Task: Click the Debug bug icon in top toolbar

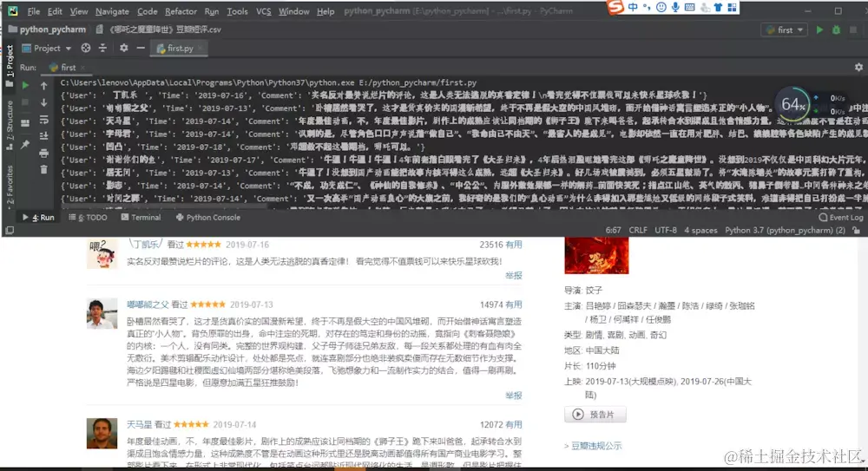Action: click(837, 29)
